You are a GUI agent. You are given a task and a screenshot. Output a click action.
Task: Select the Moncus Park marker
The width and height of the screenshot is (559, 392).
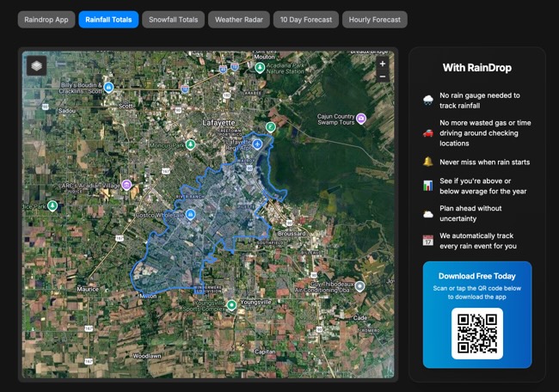click(190, 144)
